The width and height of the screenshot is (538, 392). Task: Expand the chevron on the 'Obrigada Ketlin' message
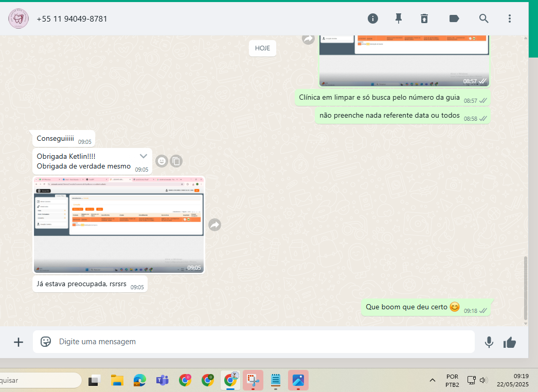(144, 156)
